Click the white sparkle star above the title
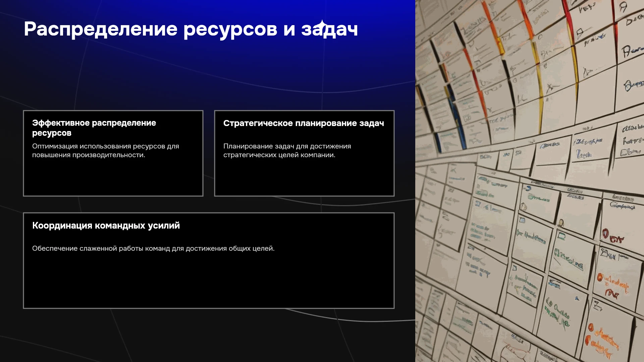Screen dimensions: 644x362 [x=322, y=24]
